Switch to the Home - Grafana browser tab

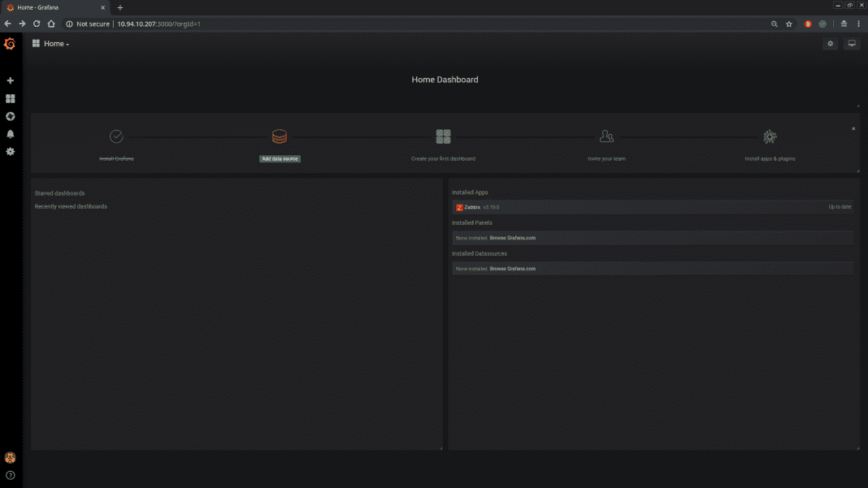click(49, 6)
